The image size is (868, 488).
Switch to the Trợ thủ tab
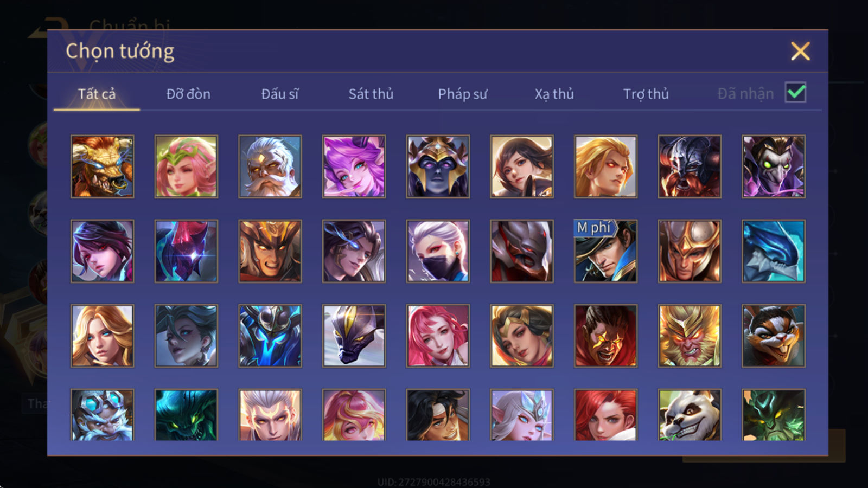coord(646,94)
